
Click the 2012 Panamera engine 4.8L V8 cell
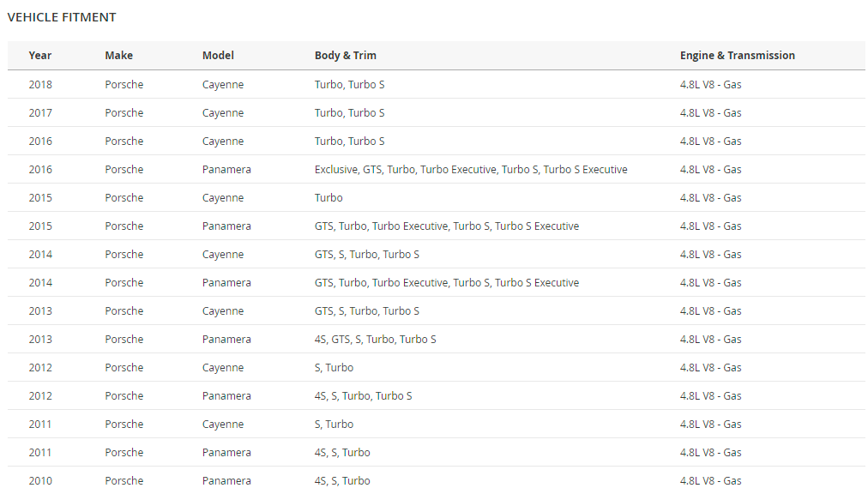(x=711, y=396)
